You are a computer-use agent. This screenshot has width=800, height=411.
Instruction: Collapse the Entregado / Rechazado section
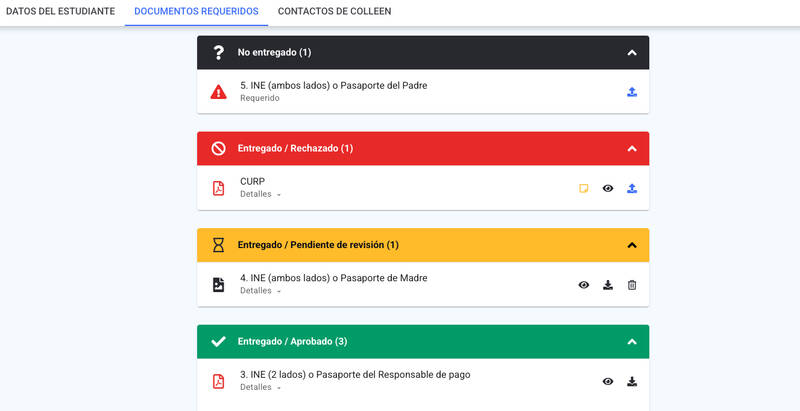click(x=632, y=148)
